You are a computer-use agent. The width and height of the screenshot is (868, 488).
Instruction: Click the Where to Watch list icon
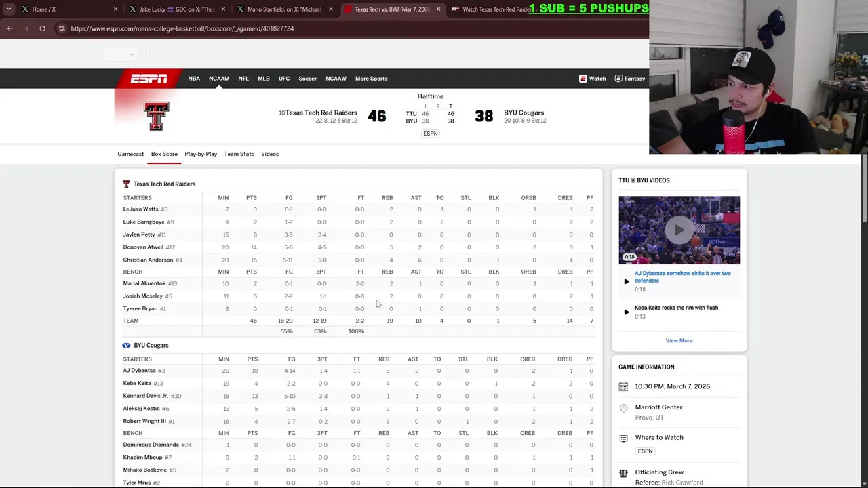(623, 438)
